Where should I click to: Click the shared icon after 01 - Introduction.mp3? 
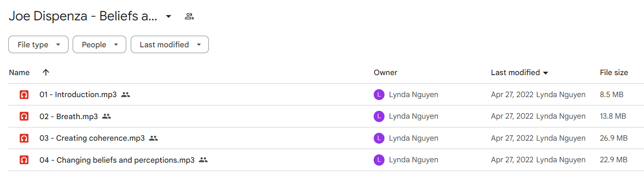[126, 95]
